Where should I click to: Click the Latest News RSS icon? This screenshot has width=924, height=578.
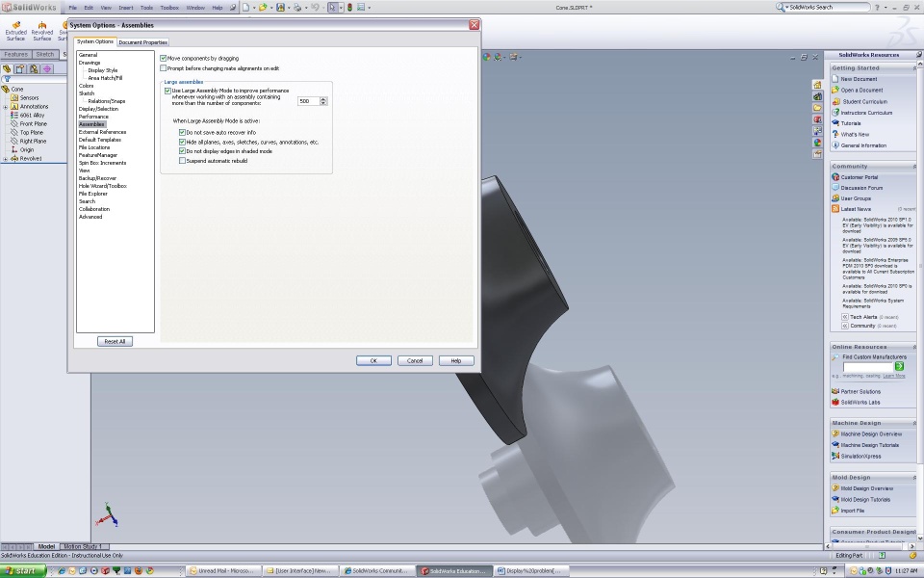[x=835, y=209]
